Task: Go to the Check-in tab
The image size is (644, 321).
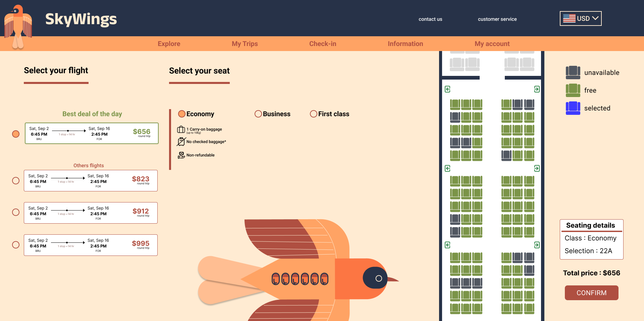Action: coord(322,44)
